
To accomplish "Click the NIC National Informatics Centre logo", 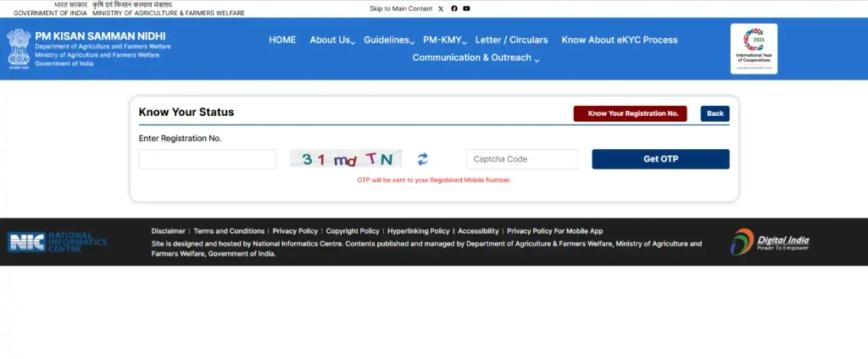I will click(x=57, y=241).
